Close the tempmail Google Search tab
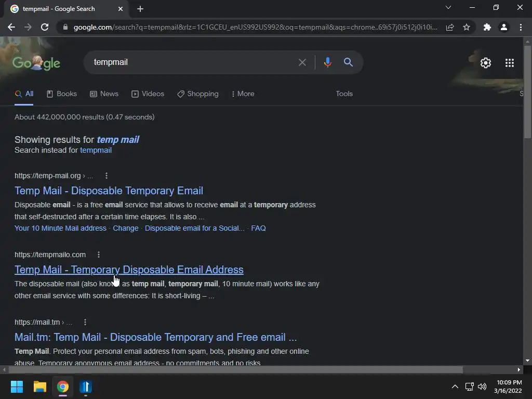The height and width of the screenshot is (399, 532). pyautogui.click(x=121, y=9)
